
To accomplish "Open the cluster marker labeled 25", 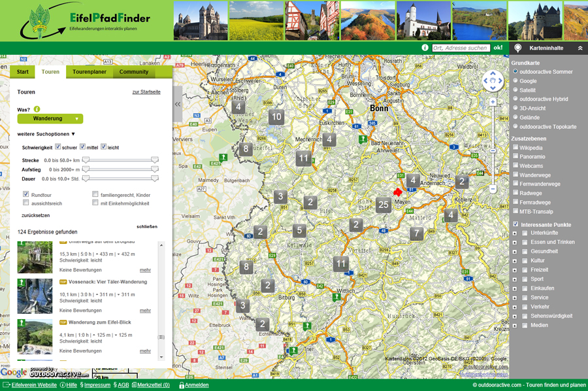I will (x=384, y=205).
